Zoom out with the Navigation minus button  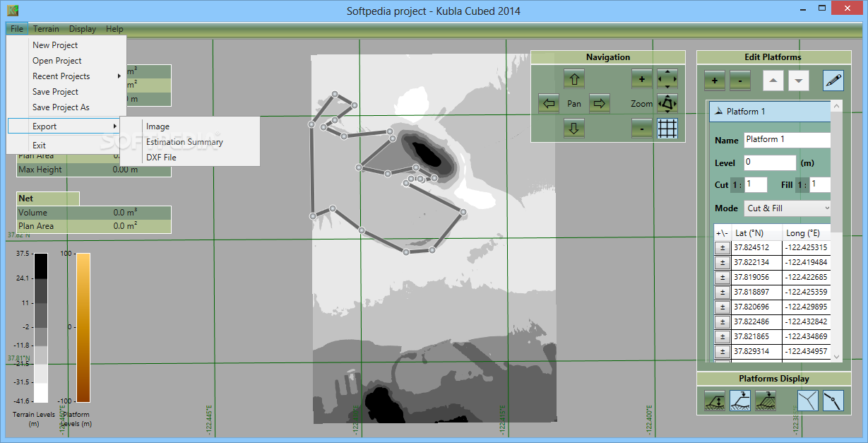[x=641, y=128]
